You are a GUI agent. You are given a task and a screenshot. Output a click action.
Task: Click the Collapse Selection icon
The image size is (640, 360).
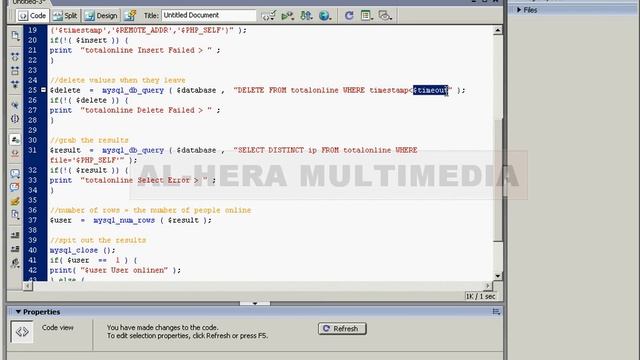pyautogui.click(x=15, y=70)
